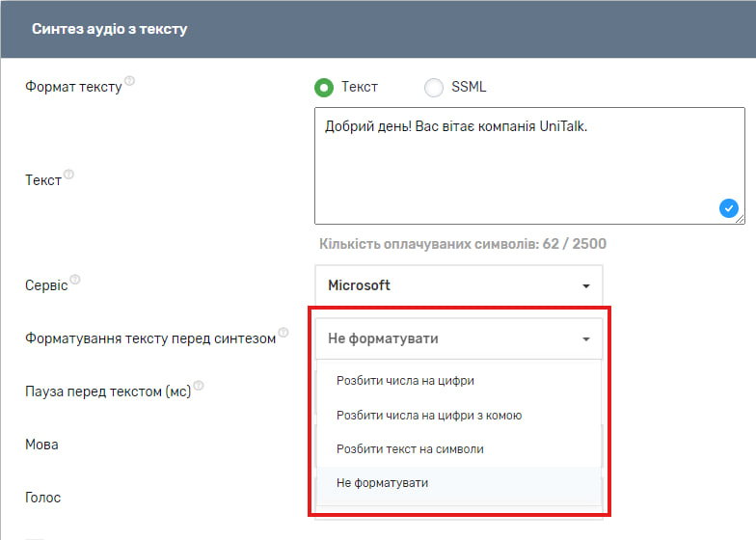Click the Кількість оплачуваних символів counter text
Screen dimensions: 756x540
point(463,244)
